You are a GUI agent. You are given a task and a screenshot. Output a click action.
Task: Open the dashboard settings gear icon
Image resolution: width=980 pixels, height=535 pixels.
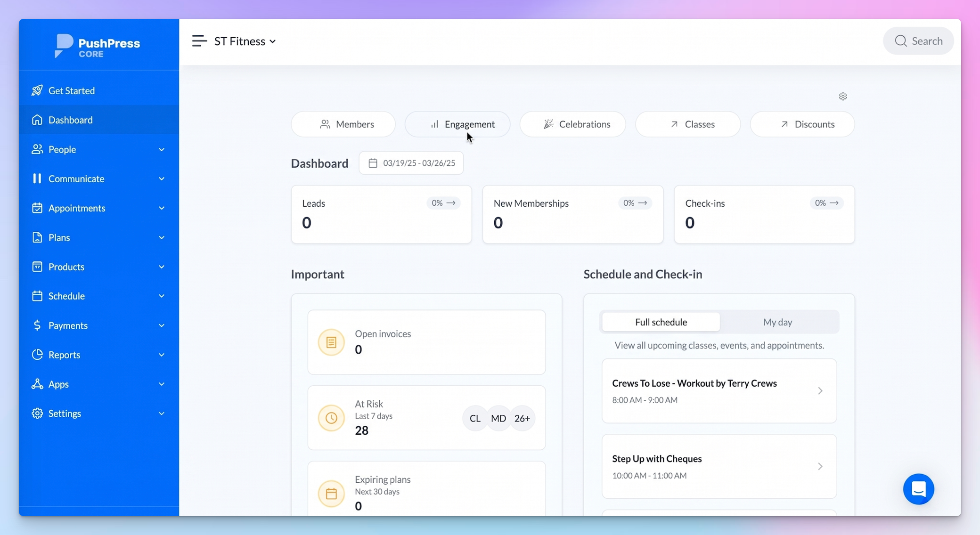click(x=843, y=97)
